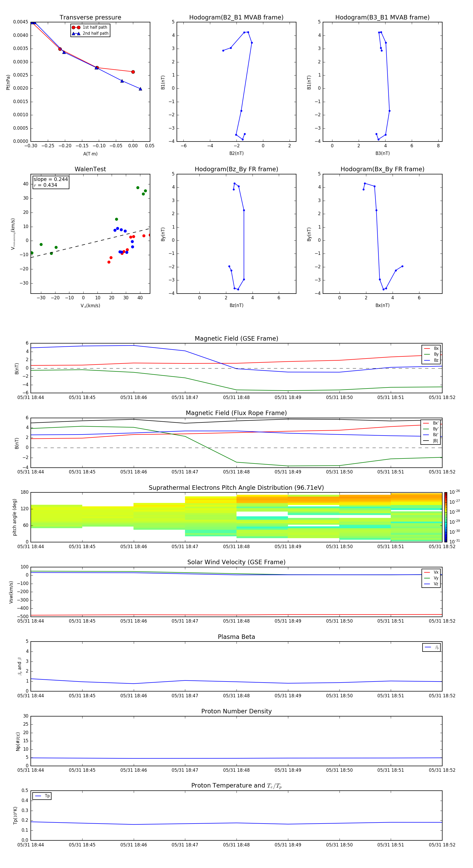
Task: Click the "Plasma Beta" panel title
Action: (x=236, y=637)
